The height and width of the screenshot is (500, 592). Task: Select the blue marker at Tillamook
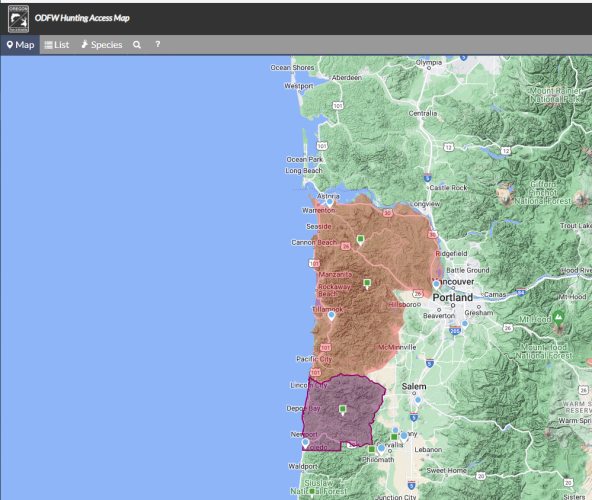(331, 316)
